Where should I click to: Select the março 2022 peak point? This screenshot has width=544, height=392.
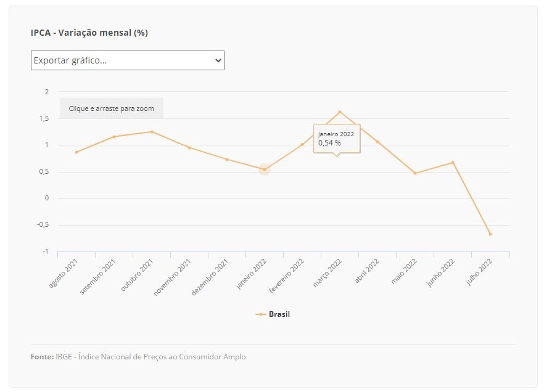(x=340, y=112)
